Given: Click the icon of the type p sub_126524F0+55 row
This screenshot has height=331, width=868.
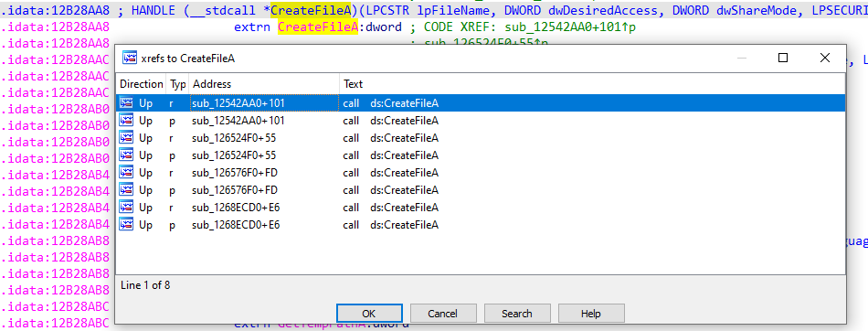Looking at the screenshot, I should coord(127,155).
